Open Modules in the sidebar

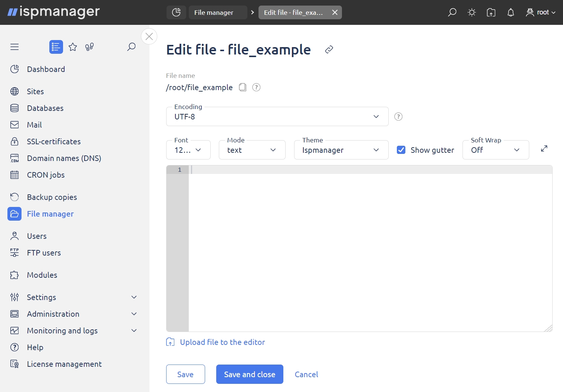(42, 275)
